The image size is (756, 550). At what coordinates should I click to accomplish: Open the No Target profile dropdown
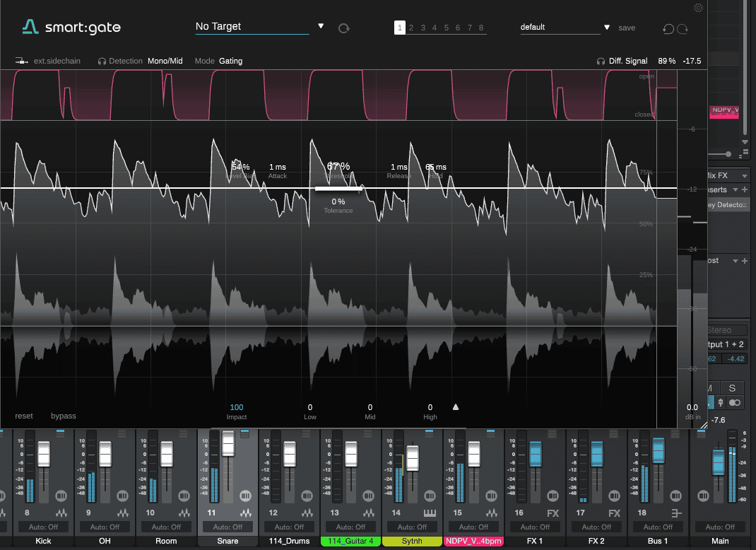(x=321, y=26)
